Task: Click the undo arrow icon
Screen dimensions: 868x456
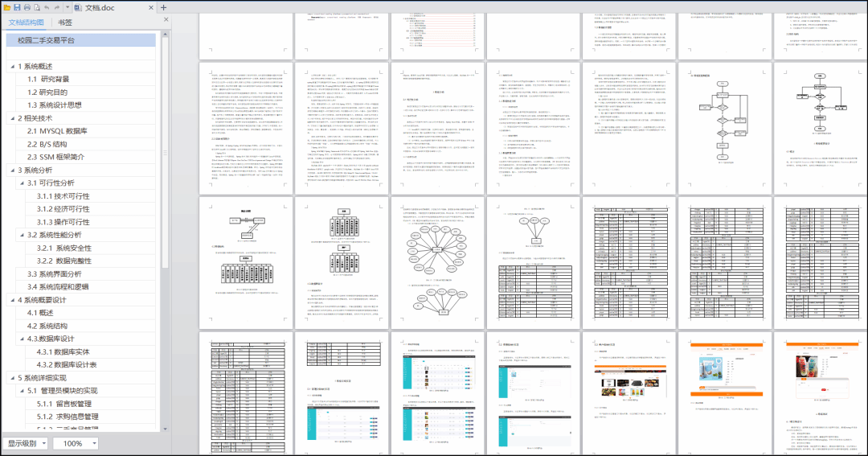Action: coord(48,7)
